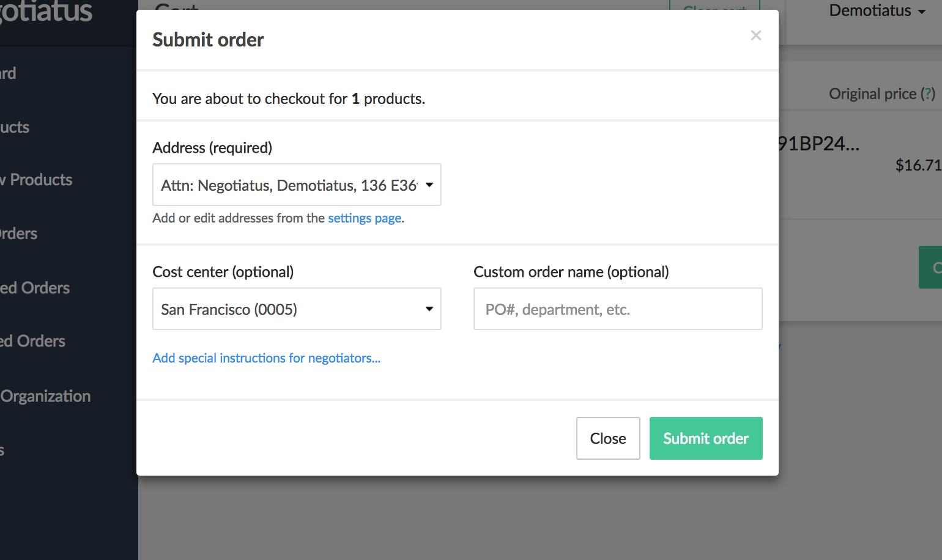Viewport: 942px width, 560px height.
Task: Open the sidebar item ending in "ucts"
Action: point(15,127)
